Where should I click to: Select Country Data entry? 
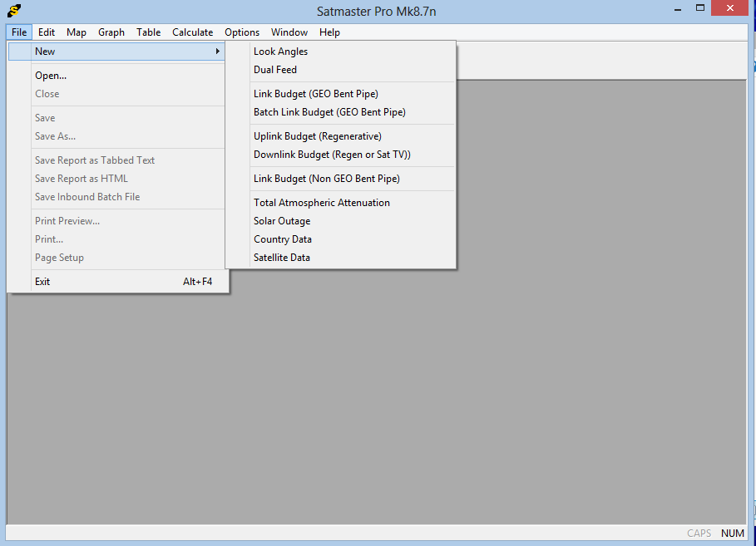coord(340,239)
